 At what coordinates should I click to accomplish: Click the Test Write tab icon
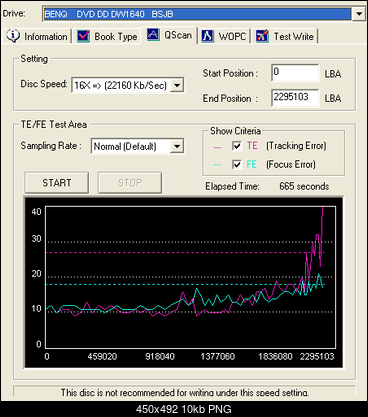pyautogui.click(x=262, y=36)
